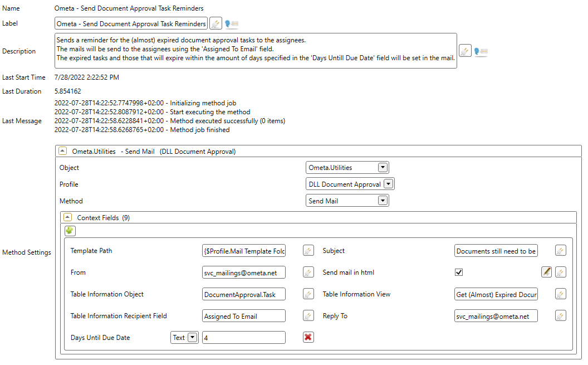Collapse the Context Fields section
Viewport: 588px width, 365px height.
(67, 217)
